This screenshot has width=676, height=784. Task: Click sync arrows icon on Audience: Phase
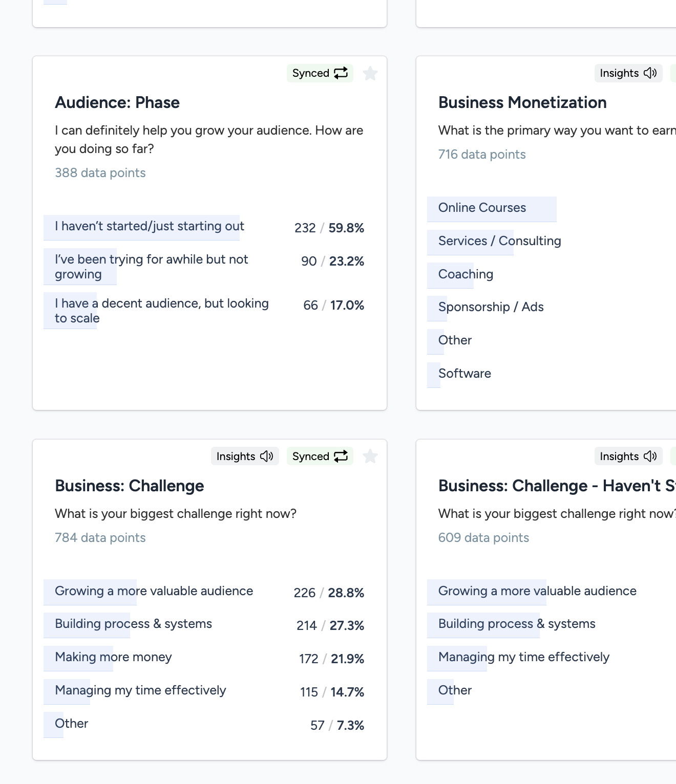coord(341,73)
